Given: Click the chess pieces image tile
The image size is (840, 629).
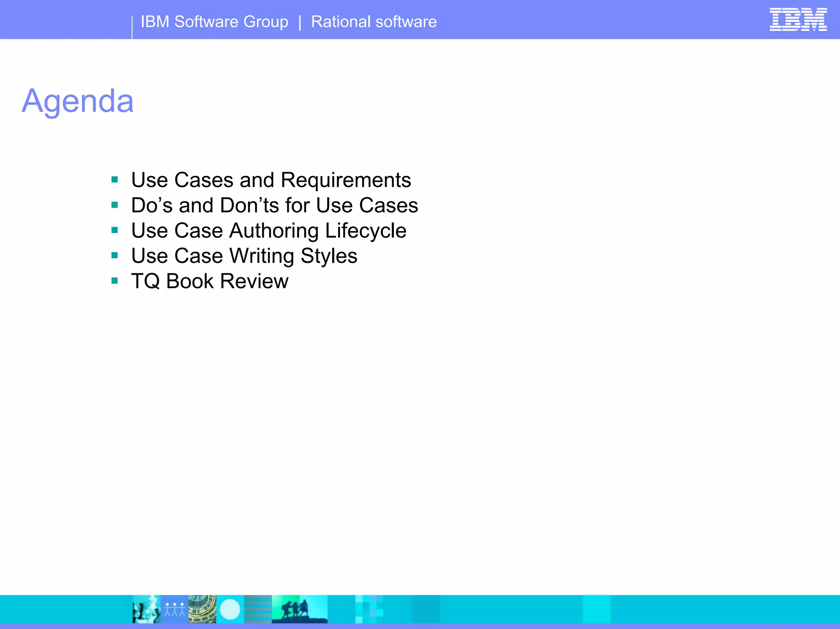Looking at the screenshot, I should pyautogui.click(x=146, y=609).
